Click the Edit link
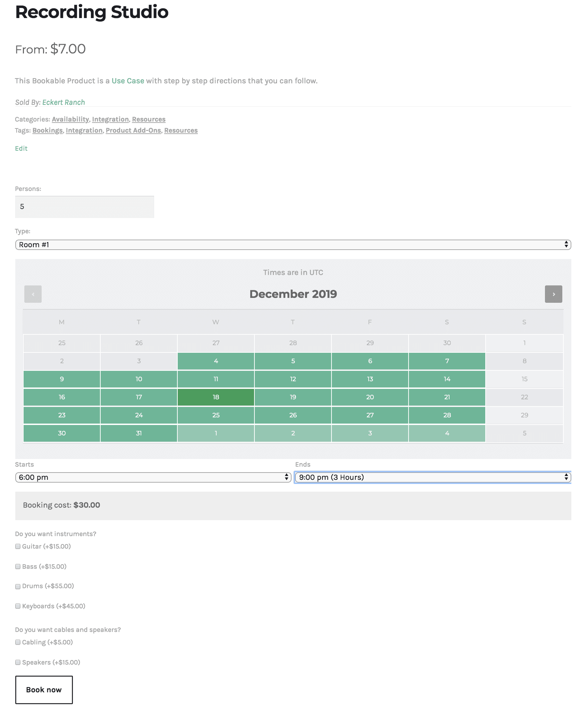The image size is (588, 709). pos(21,148)
